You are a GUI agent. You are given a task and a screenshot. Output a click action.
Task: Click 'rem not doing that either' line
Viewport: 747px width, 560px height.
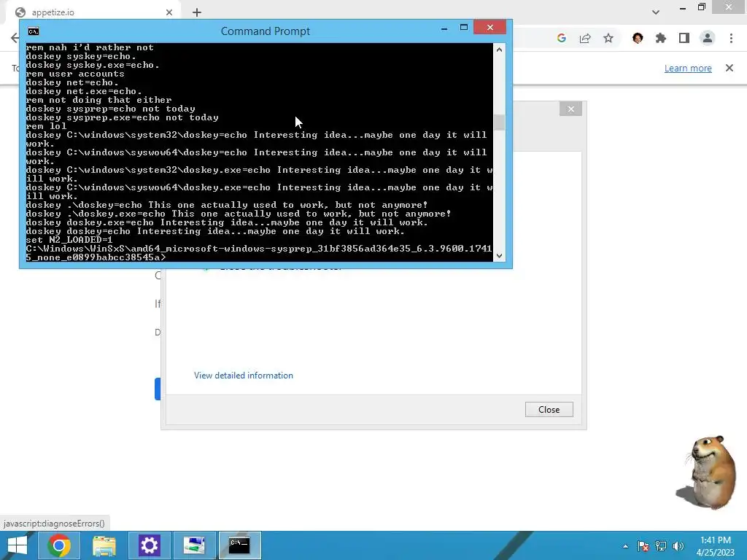click(98, 100)
